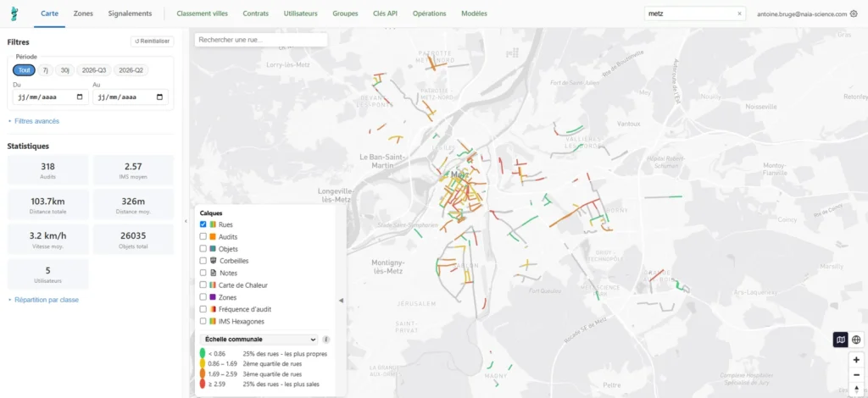Click the Au date input field
Screen dimensions: 868x398
click(x=131, y=97)
